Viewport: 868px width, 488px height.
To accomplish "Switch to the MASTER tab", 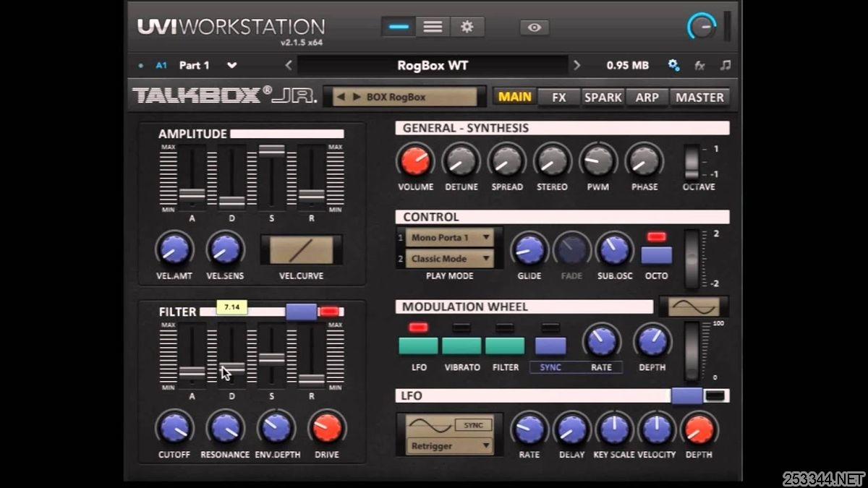I will pyautogui.click(x=699, y=97).
